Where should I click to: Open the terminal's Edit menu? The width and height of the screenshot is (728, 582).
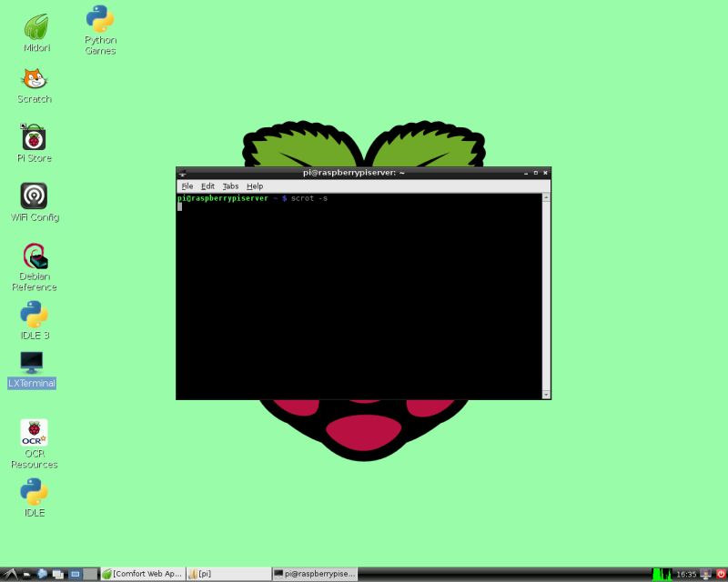(208, 186)
